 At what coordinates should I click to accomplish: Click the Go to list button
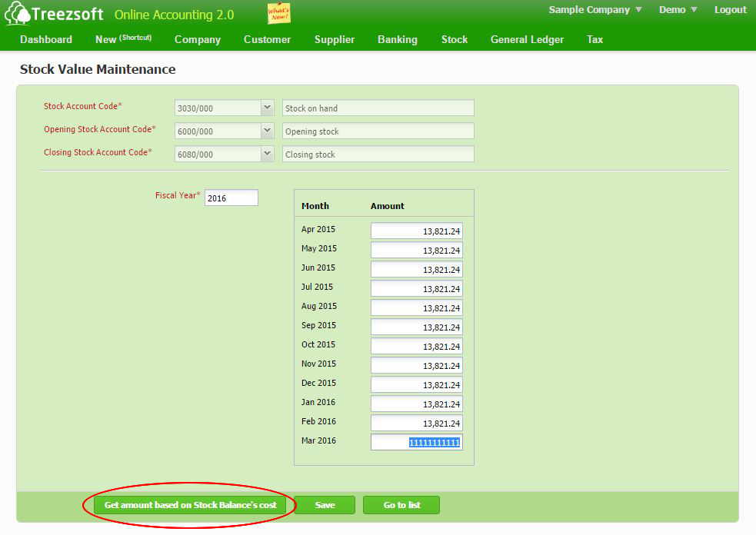click(401, 505)
